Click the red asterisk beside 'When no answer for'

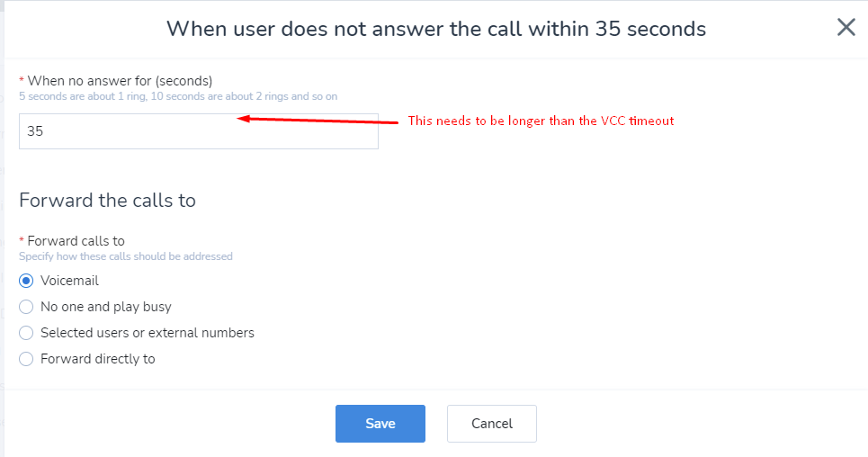pyautogui.click(x=22, y=81)
